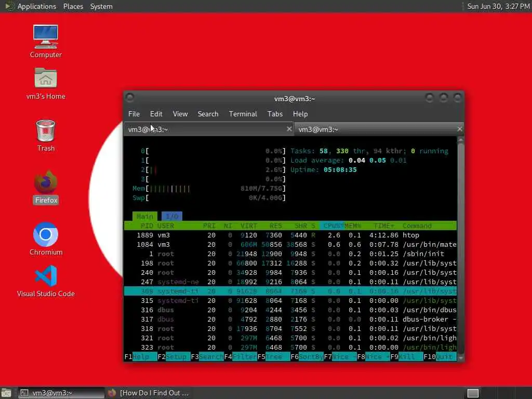Click the F2 Setup function button
The image size is (532, 399).
[174, 356]
